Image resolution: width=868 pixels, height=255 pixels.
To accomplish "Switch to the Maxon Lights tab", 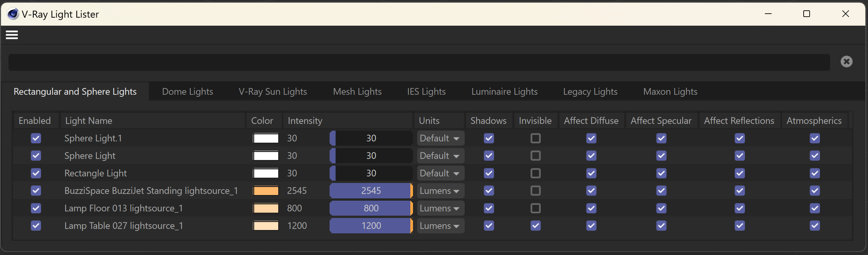I will point(670,92).
